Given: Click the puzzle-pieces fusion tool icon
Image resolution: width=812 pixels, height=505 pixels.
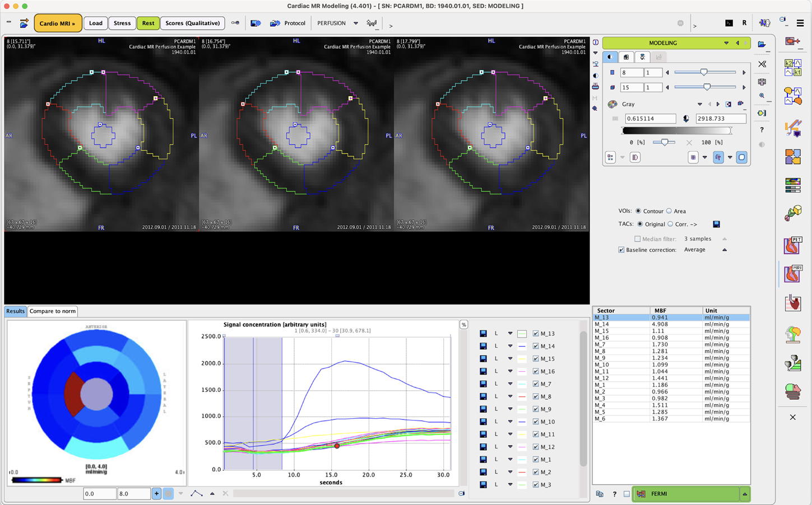Looking at the screenshot, I should 792,156.
